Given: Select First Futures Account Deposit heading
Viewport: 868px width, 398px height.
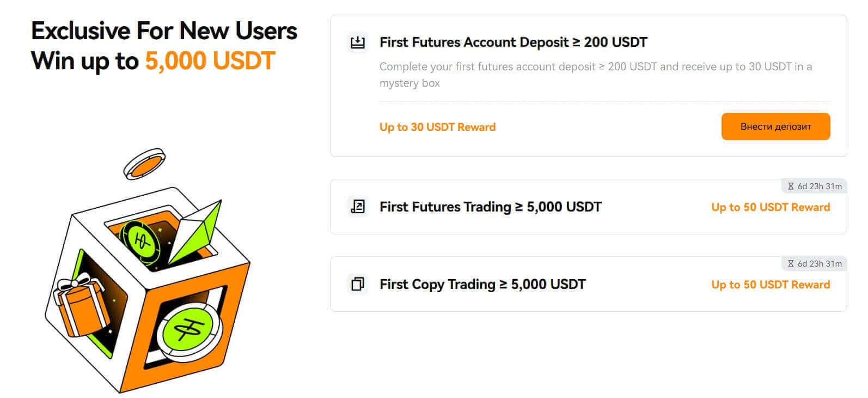Looking at the screenshot, I should 513,42.
